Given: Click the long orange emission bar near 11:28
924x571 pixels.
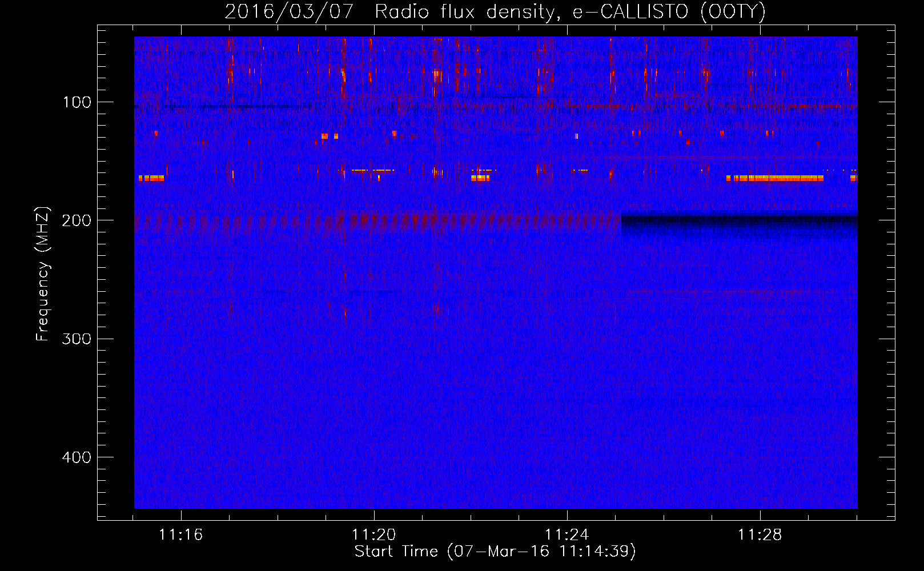Looking at the screenshot, I should click(x=775, y=178).
